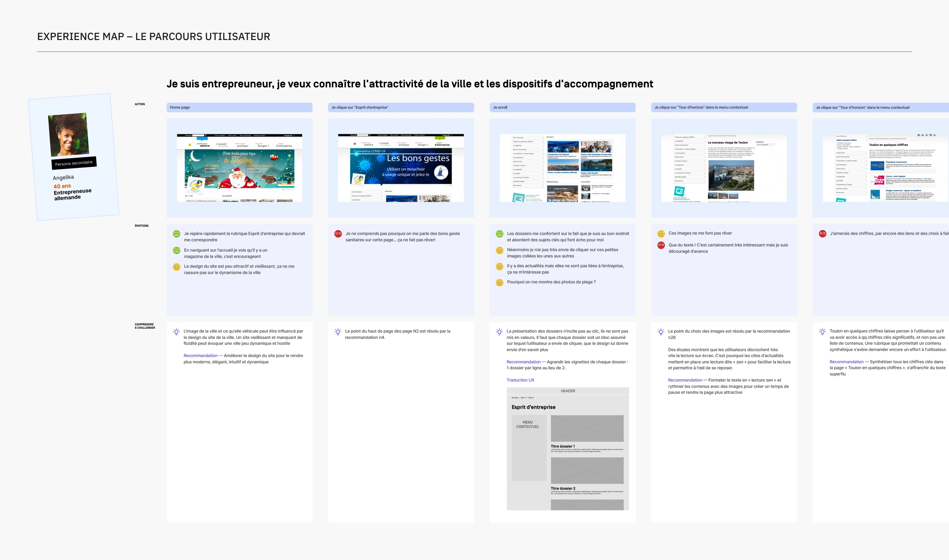Click the wireframe heading "Esprit d'entreprise"
This screenshot has width=949, height=560.
(x=533, y=407)
